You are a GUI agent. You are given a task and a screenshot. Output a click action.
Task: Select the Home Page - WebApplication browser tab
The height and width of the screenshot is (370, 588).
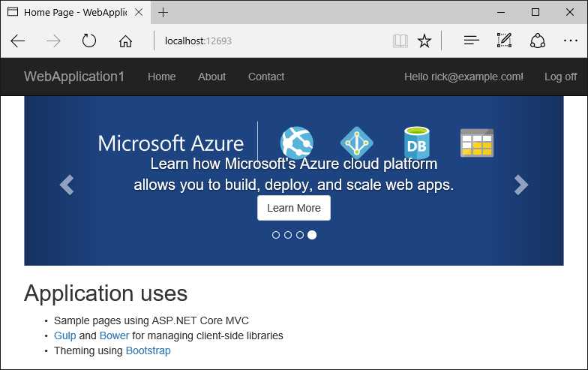[x=75, y=12]
